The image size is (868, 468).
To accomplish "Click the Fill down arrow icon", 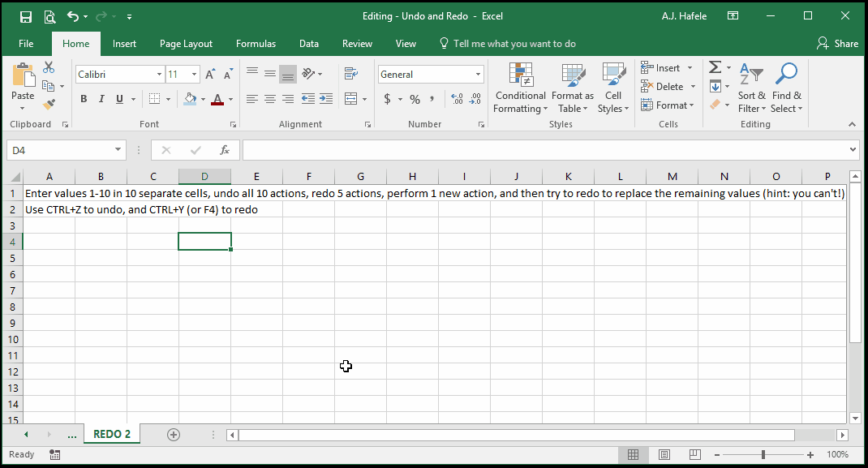I will [715, 86].
